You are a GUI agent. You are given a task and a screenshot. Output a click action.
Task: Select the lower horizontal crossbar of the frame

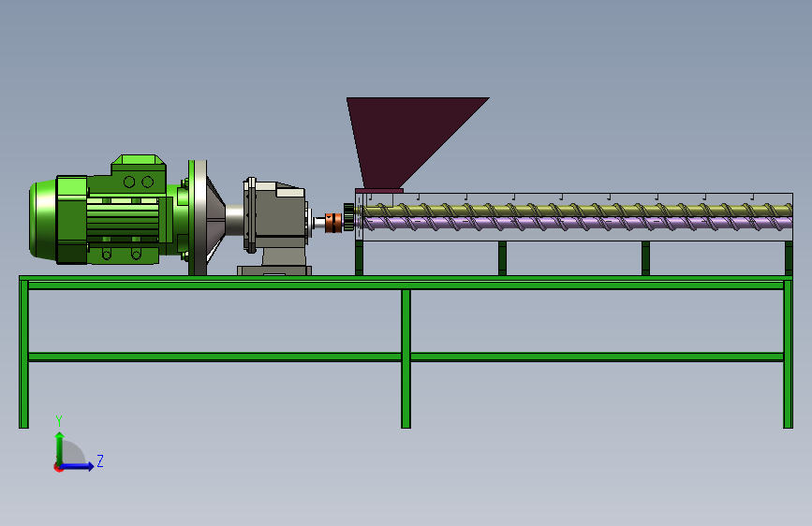tap(406, 357)
